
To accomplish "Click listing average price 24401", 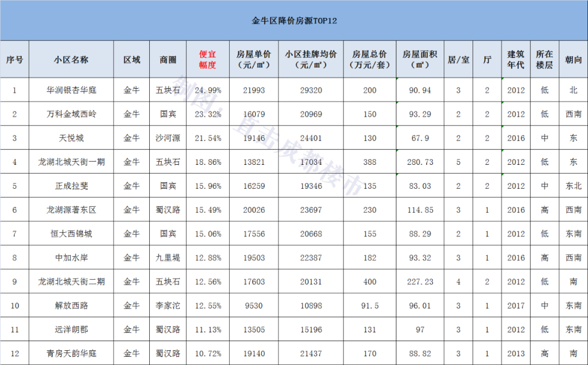I will point(311,138).
